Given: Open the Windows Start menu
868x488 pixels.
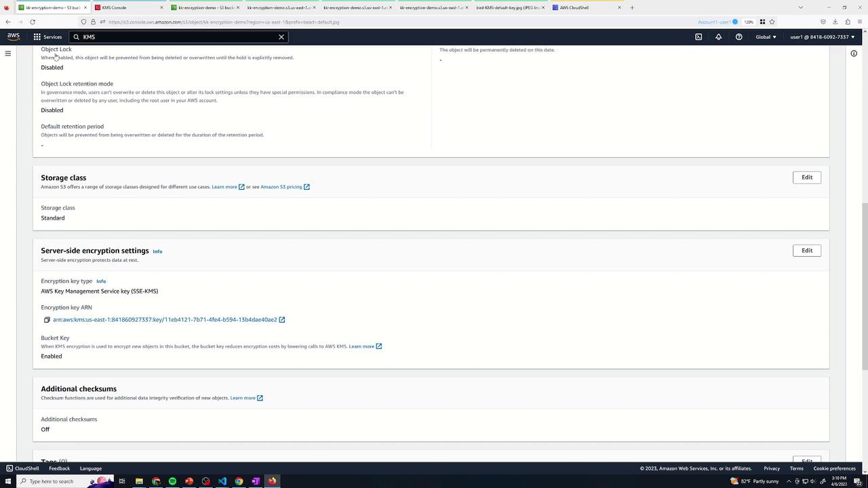Looking at the screenshot, I should coord(8,481).
